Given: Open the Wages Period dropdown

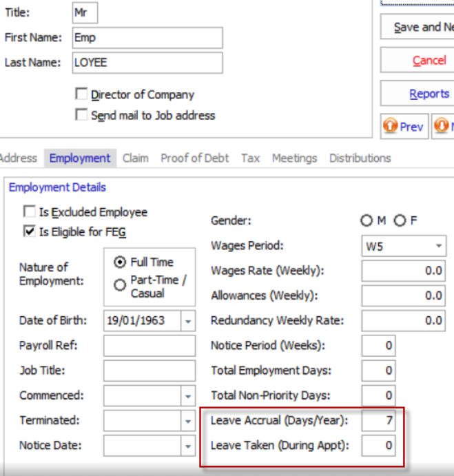Looking at the screenshot, I should 439,247.
